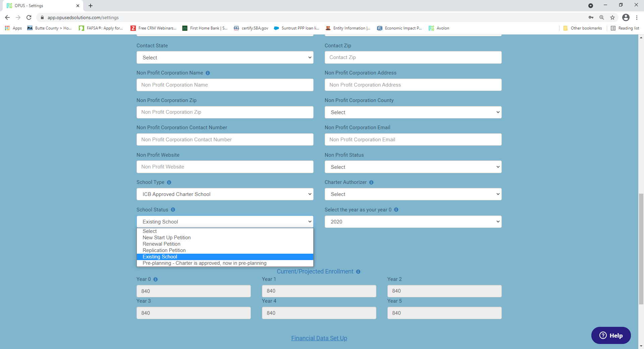Click the info icon next to School Type
Image resolution: width=644 pixels, height=349 pixels.
click(x=169, y=182)
